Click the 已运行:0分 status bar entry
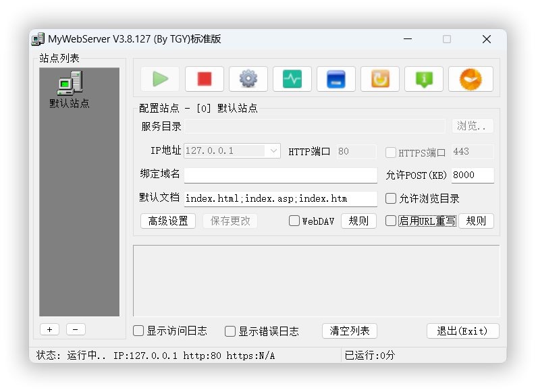536x392 pixels. click(x=370, y=356)
